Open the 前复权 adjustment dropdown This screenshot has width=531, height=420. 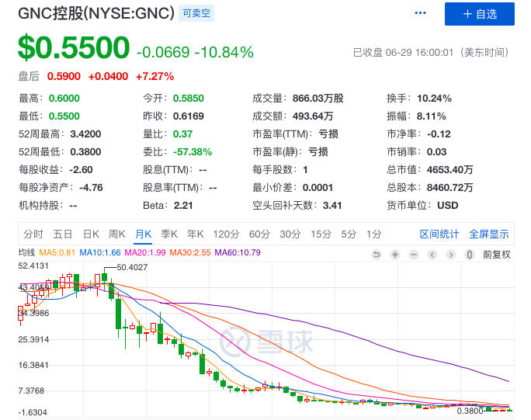tap(497, 255)
